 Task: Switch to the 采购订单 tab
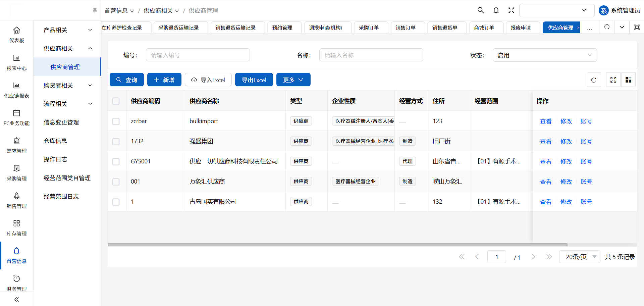tap(369, 28)
